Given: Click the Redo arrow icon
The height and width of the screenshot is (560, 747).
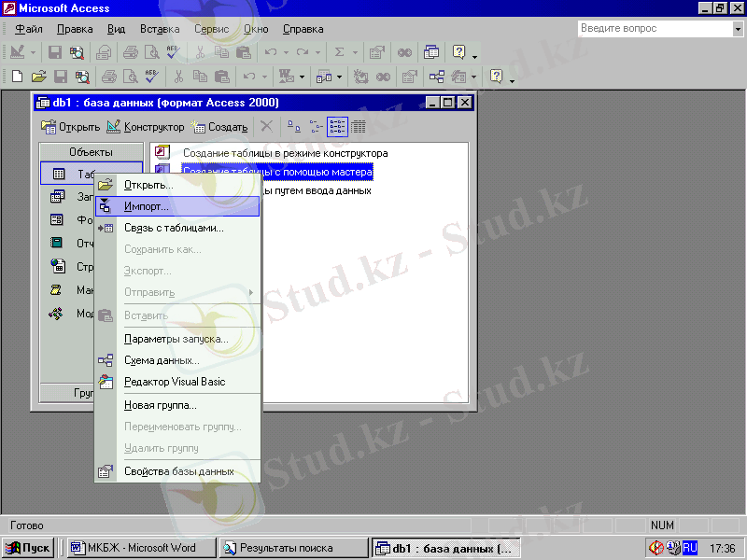Looking at the screenshot, I should [x=302, y=52].
